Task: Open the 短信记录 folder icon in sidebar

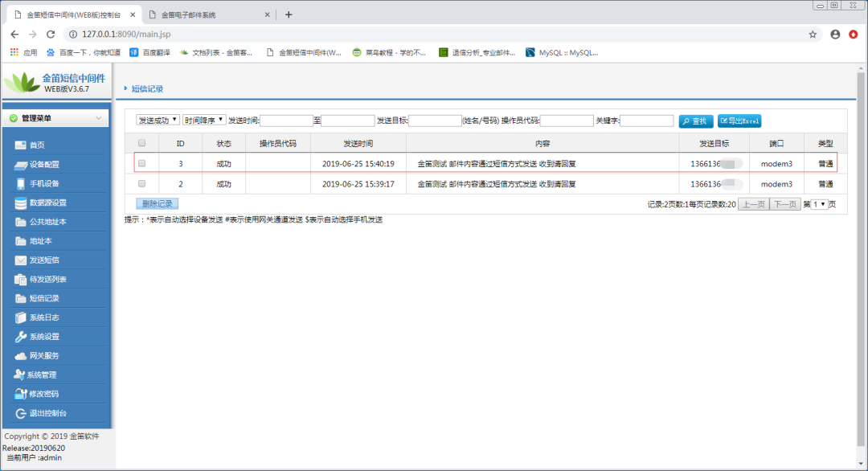Action: 20,298
